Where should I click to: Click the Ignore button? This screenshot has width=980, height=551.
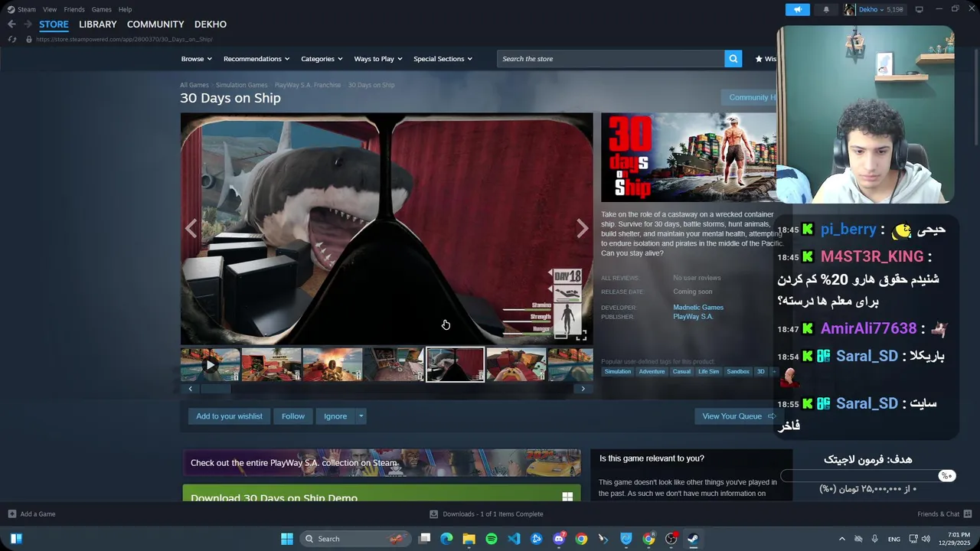335,416
